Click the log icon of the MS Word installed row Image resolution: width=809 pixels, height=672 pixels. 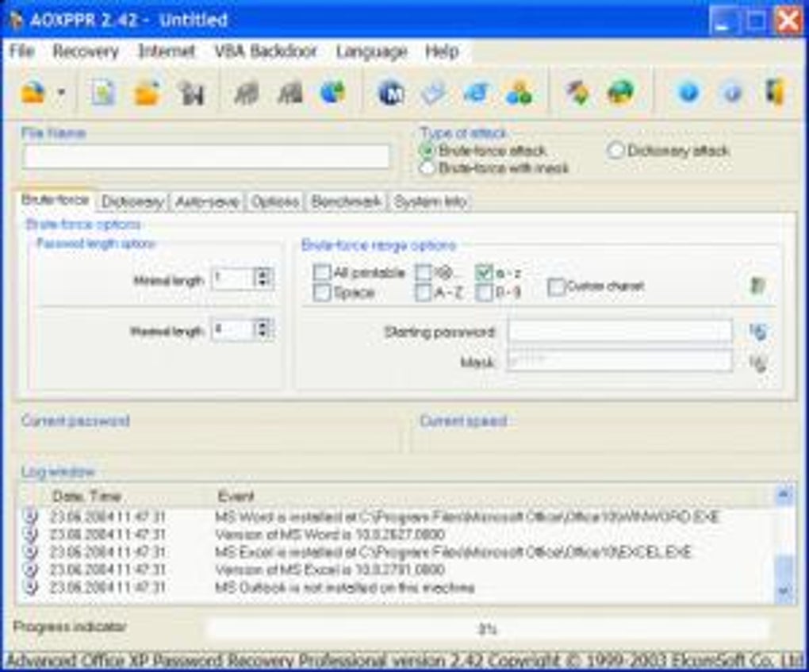[31, 516]
